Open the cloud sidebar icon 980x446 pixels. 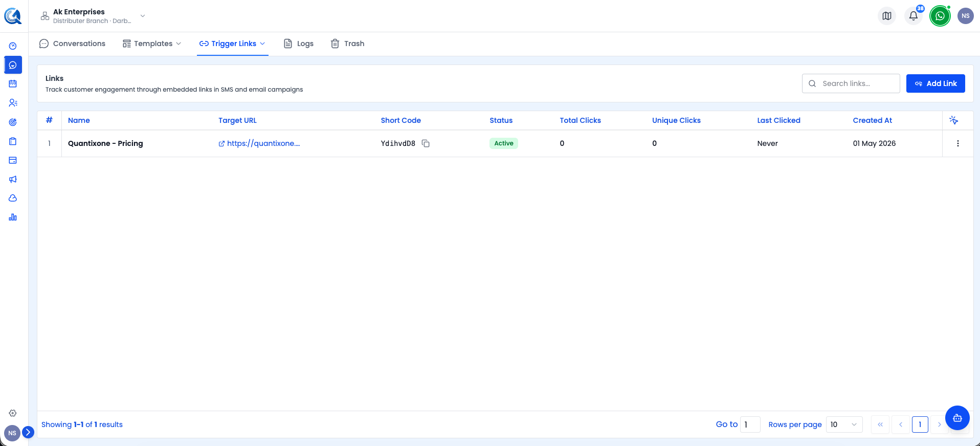coord(13,198)
